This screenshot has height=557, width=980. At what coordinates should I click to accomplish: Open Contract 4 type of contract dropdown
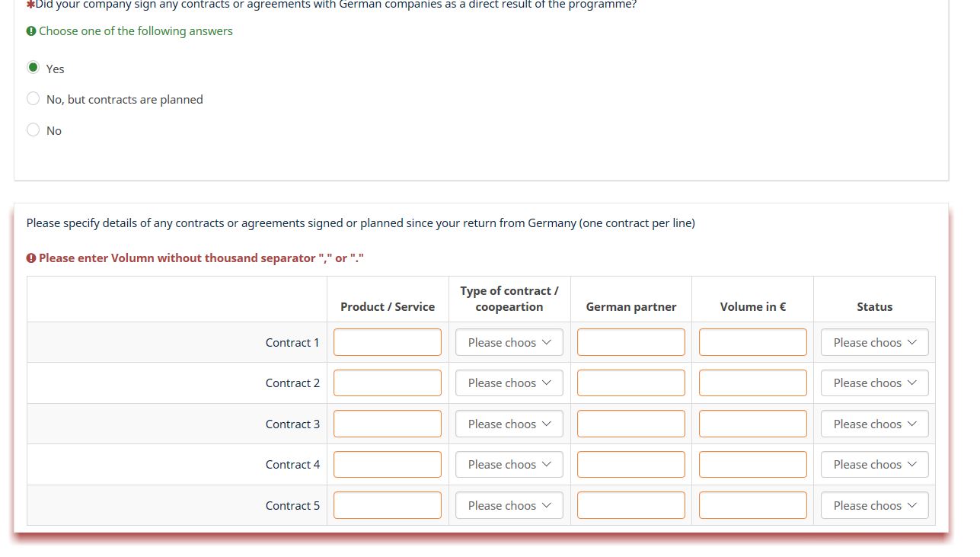click(509, 464)
